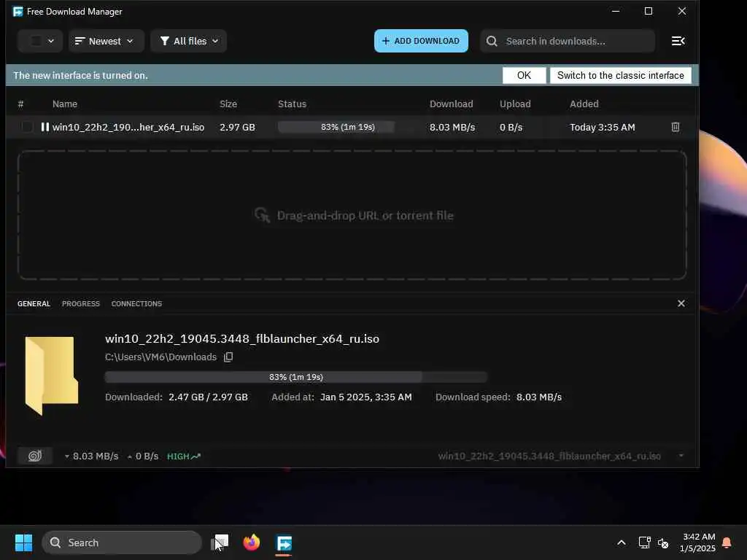
Task: Click the muted volume tray icon
Action: (662, 542)
